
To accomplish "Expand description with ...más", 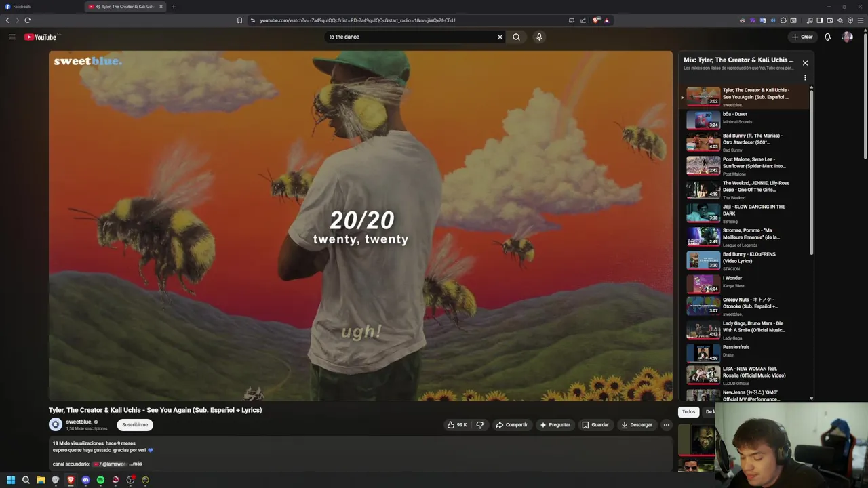I will point(136,464).
